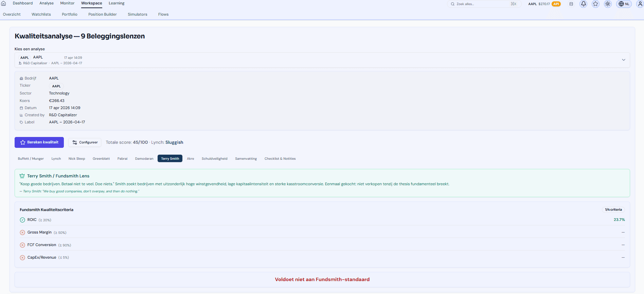
Task: Open the Workspace menu
Action: 92,3
